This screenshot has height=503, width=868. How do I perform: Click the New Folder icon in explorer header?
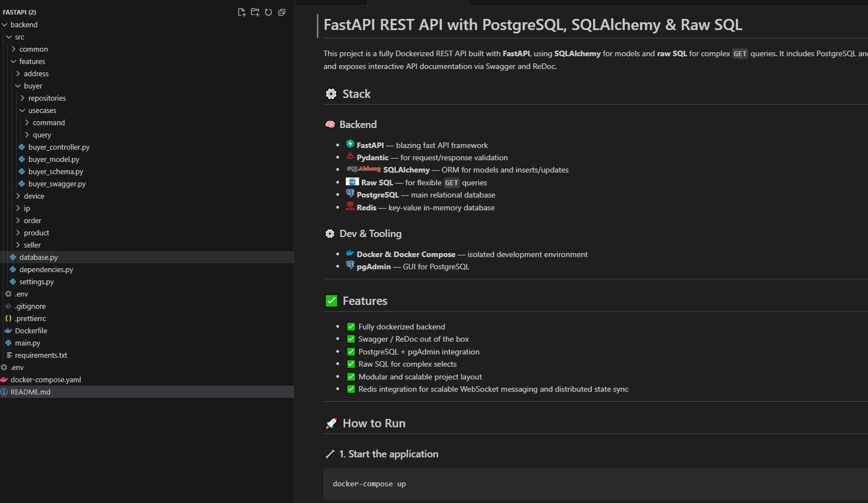(255, 12)
